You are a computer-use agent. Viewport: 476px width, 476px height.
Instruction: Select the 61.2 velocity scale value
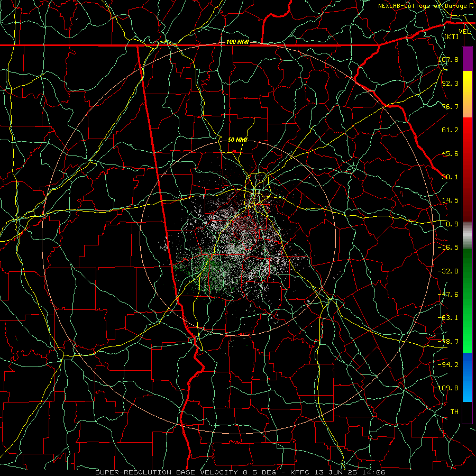(450, 130)
